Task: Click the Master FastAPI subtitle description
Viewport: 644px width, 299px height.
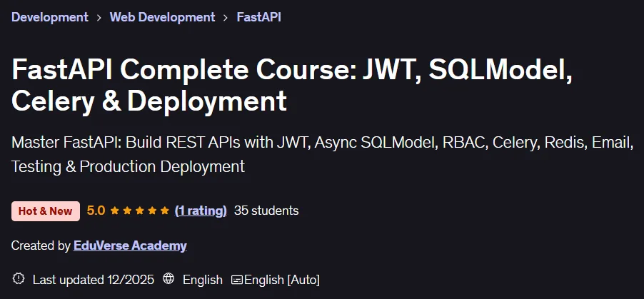Action: 323,154
